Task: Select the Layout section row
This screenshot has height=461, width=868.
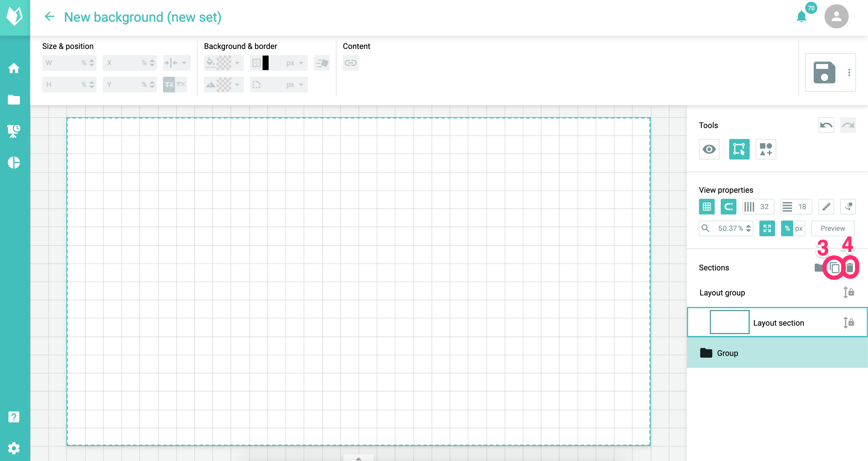Action: click(777, 322)
